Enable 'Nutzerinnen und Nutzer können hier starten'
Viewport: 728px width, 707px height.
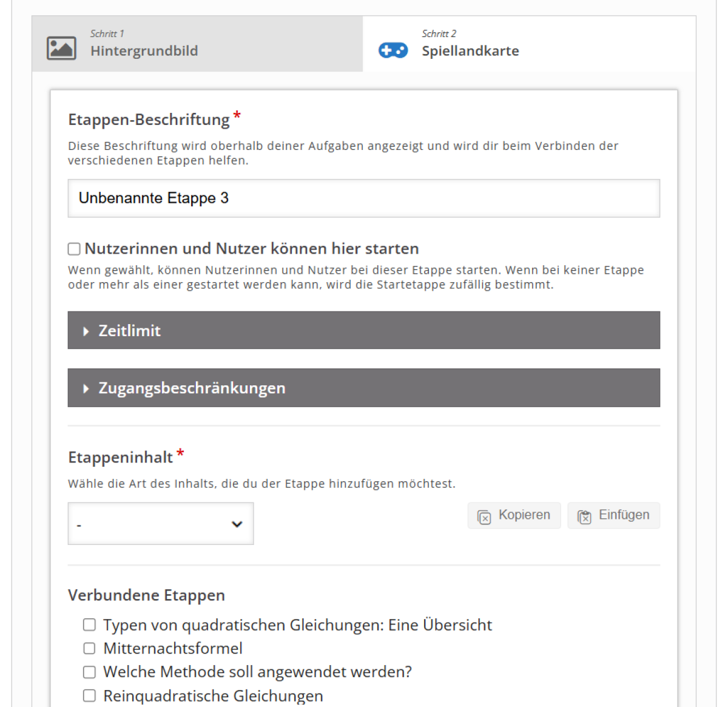[74, 249]
